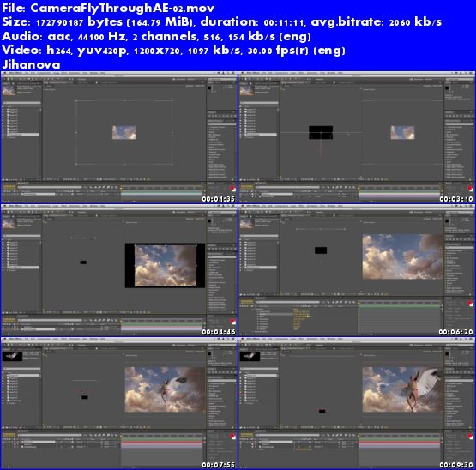476x470 pixels.
Task: Open the video frame stamped 00:07:55
Action: tap(119, 403)
